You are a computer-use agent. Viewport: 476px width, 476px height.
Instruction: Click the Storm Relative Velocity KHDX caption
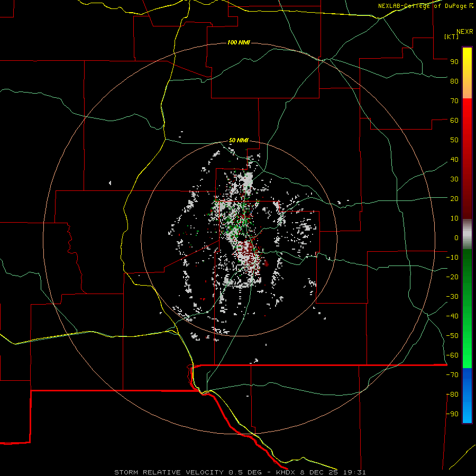240,472
